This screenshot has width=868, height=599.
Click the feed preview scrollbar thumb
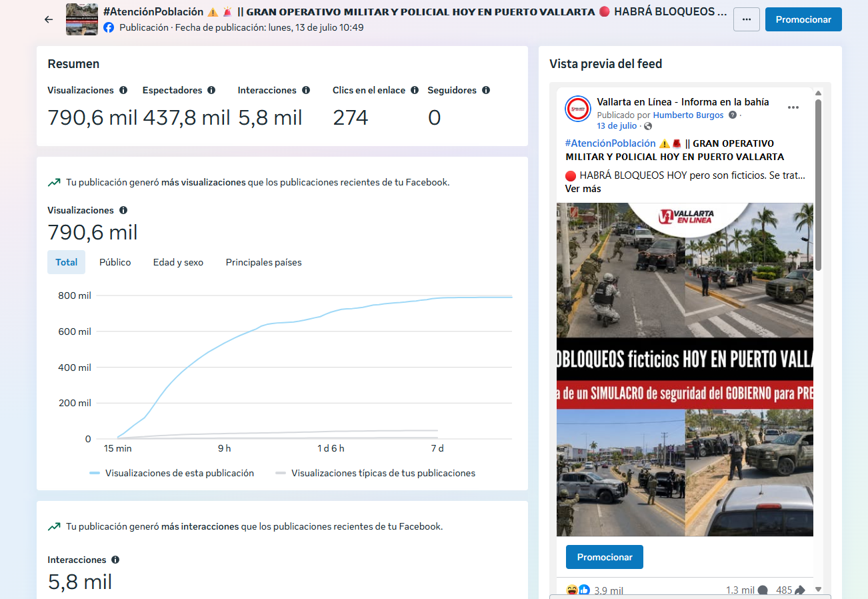click(818, 185)
